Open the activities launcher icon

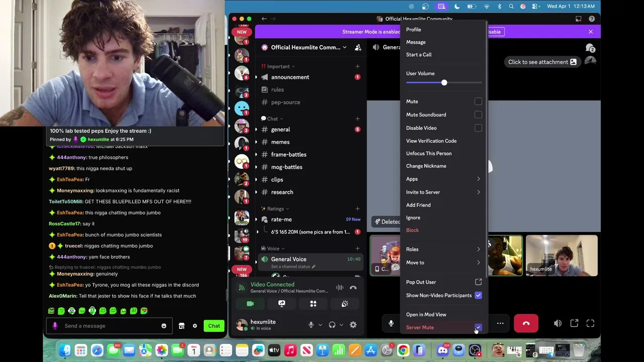(313, 304)
